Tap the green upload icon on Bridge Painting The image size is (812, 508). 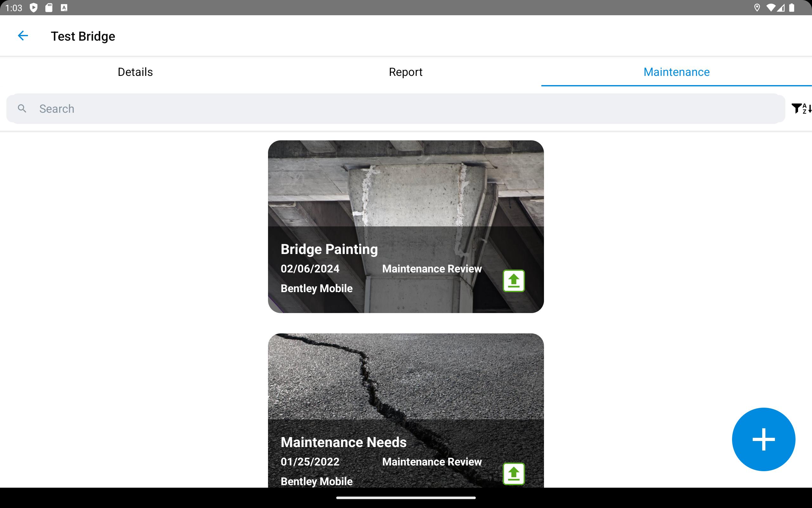(514, 281)
